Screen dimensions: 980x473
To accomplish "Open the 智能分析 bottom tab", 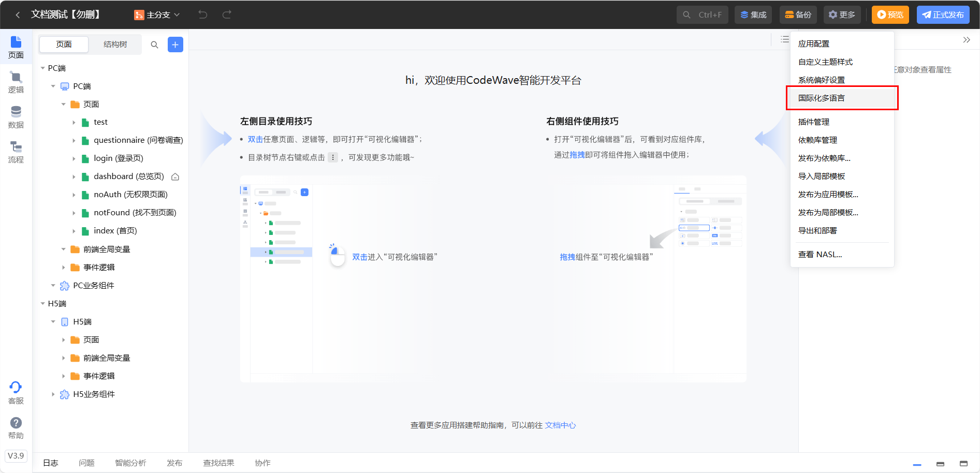I will (130, 463).
